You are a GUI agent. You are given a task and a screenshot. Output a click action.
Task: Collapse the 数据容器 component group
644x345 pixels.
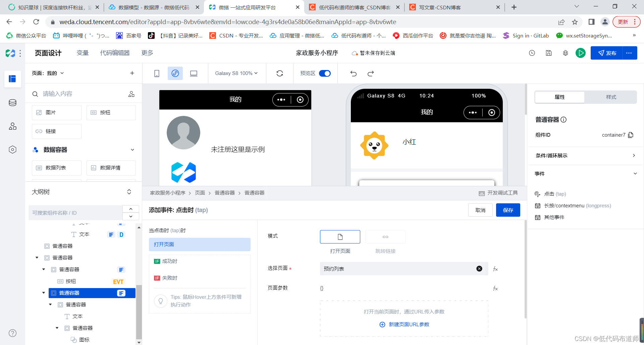pos(132,150)
